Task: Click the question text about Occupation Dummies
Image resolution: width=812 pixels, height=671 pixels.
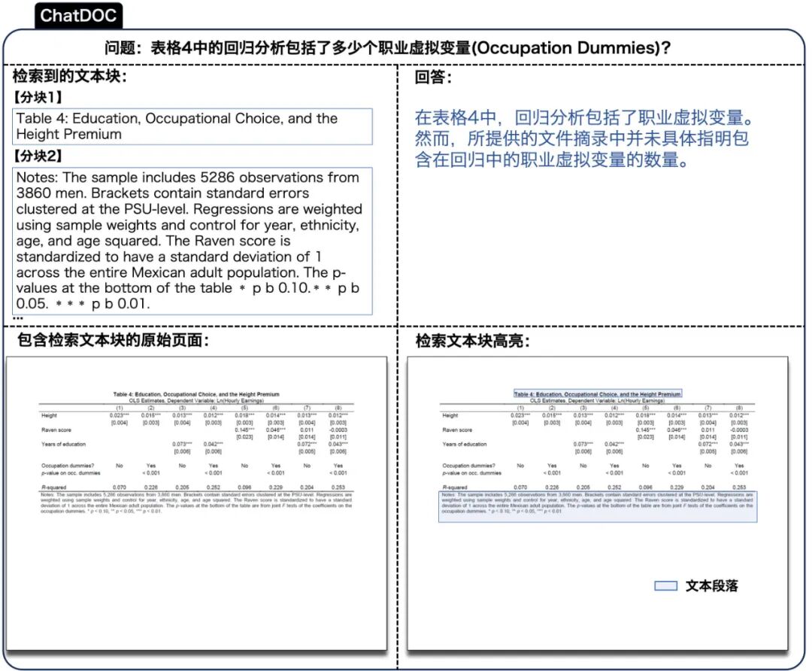Action: tap(406, 47)
